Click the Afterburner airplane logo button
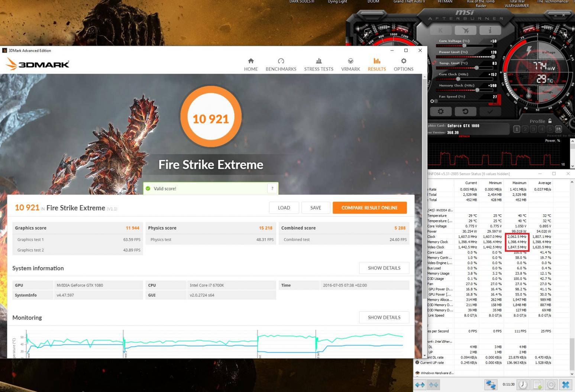Image resolution: width=575 pixels, height=392 pixels. pyautogui.click(x=465, y=30)
